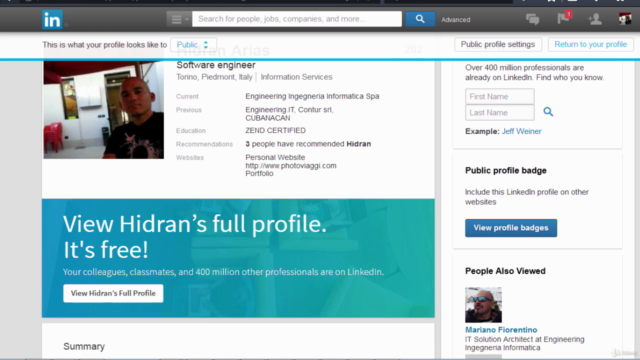Viewport: 640px width, 360px height.
Task: Click the Public profile badge heading
Action: pyautogui.click(x=506, y=171)
